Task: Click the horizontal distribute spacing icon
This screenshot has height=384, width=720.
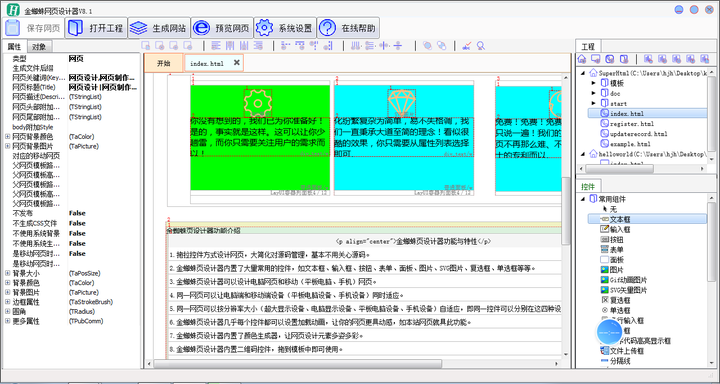Action: (x=356, y=45)
